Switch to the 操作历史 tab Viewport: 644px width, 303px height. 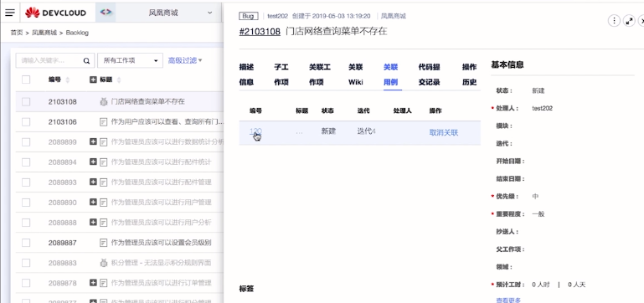(470, 74)
